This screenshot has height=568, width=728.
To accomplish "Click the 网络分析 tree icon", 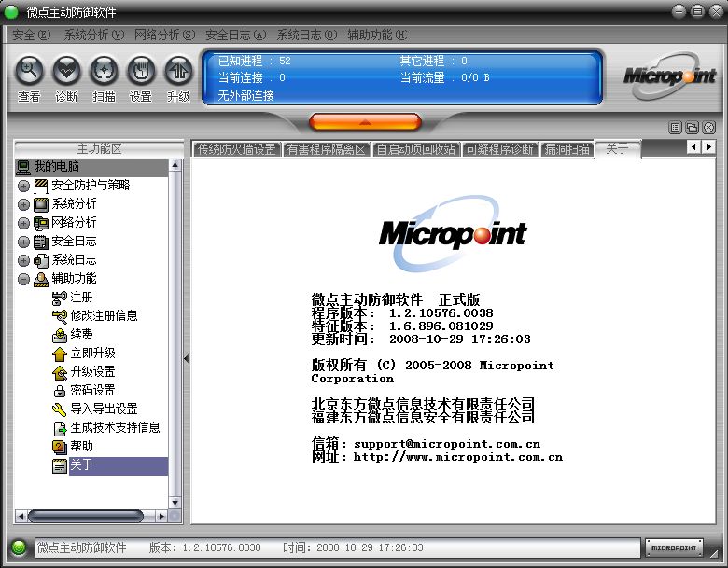I will (x=41, y=223).
